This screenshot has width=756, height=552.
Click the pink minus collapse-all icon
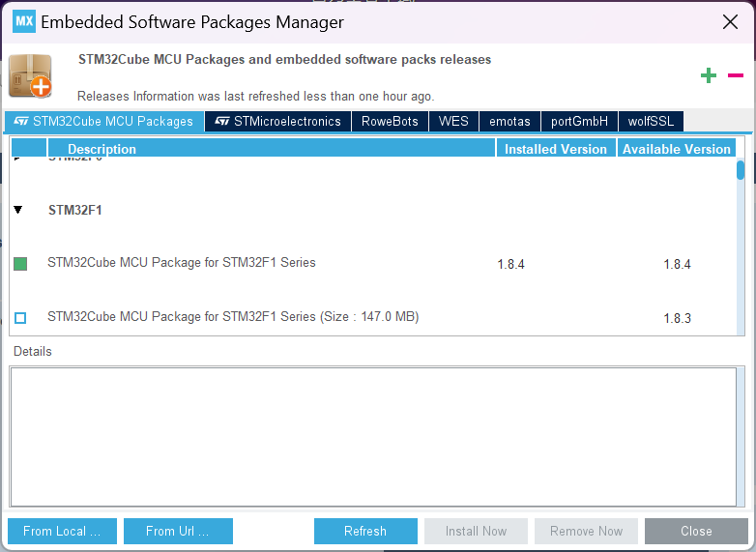[736, 75]
